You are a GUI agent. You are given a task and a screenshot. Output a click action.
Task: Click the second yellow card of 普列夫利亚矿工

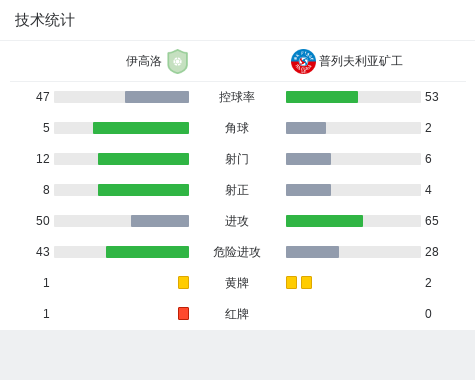(x=306, y=282)
